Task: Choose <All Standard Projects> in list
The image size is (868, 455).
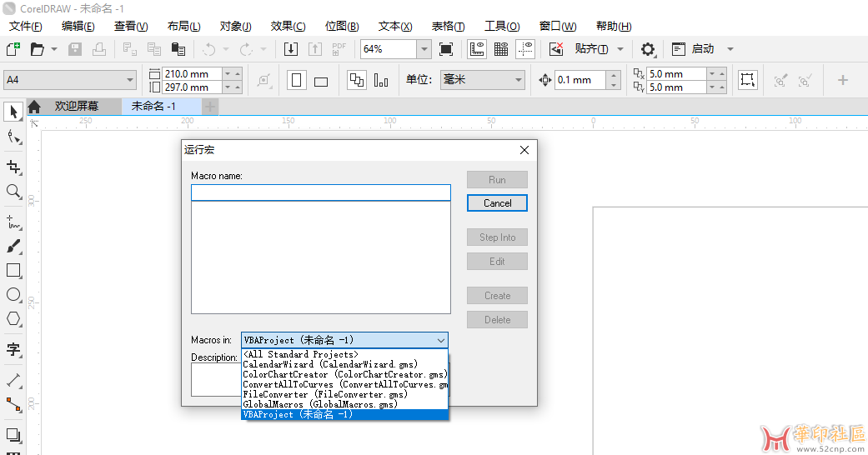Action: pos(345,354)
